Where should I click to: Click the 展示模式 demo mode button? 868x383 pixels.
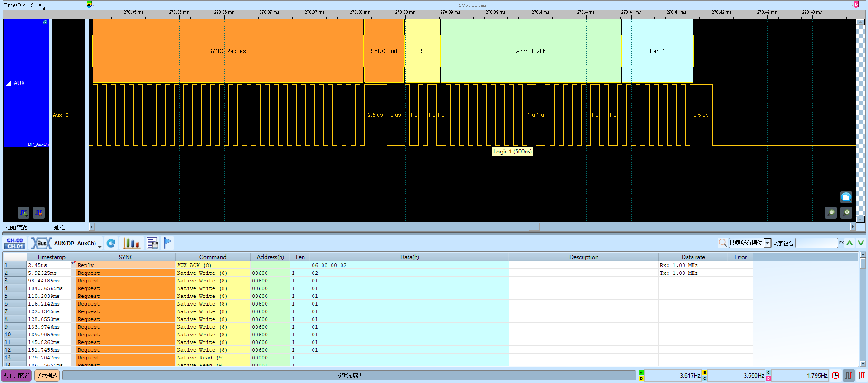coord(47,375)
